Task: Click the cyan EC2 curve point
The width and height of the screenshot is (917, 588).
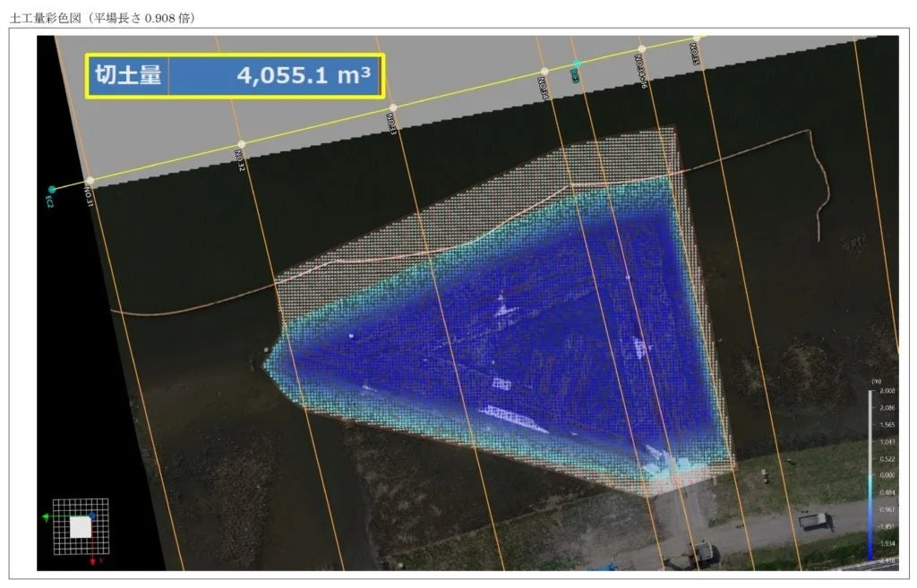Action: 52,190
